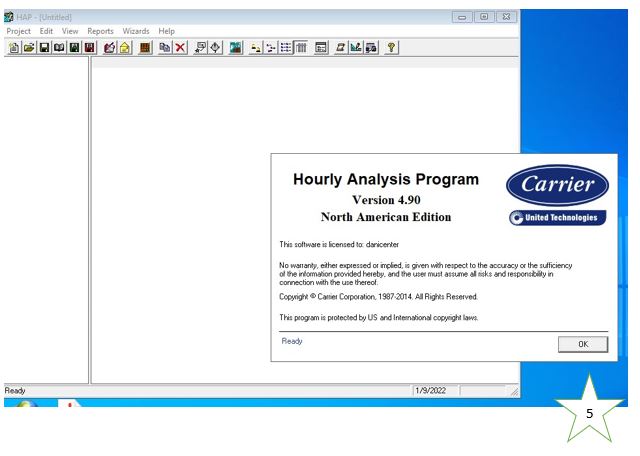Open the Reports menu
The image size is (640, 456).
point(100,31)
